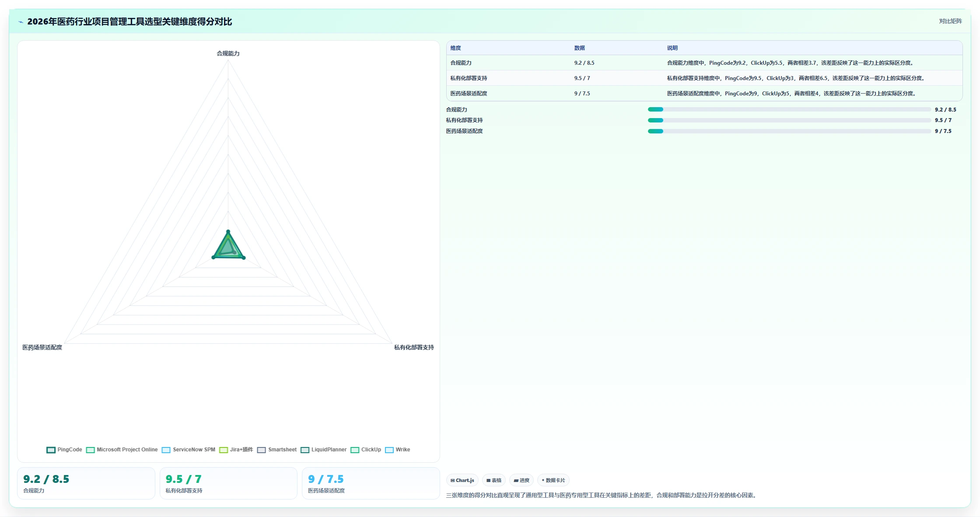Toggle Wrike legend item
980x517 pixels.
coord(398,450)
